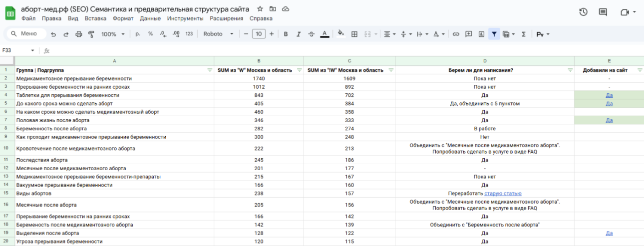Click the Insert link icon

point(455,34)
